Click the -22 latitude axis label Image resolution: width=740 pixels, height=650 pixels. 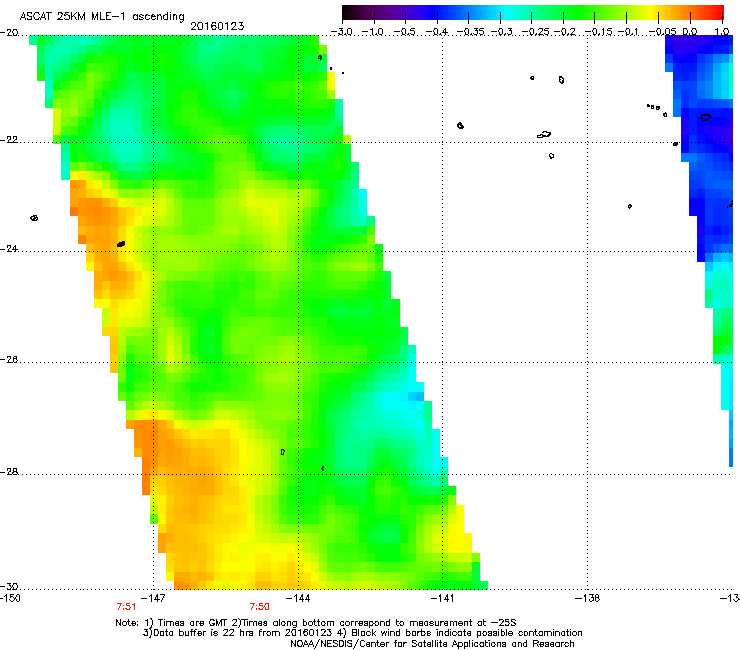click(9, 140)
